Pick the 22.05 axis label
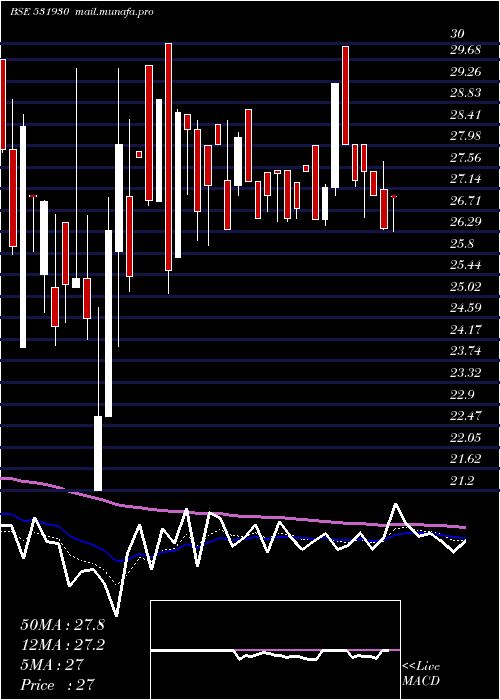This screenshot has height=700, width=500. [x=465, y=438]
